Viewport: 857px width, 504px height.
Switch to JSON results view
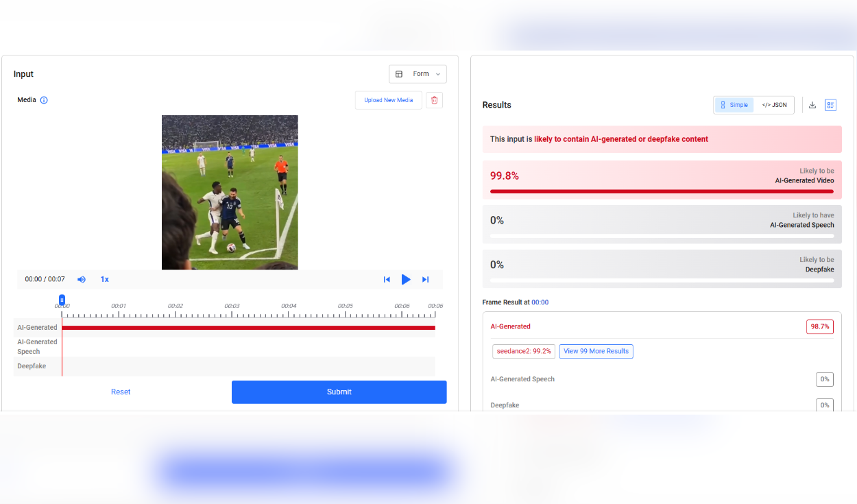click(x=774, y=105)
